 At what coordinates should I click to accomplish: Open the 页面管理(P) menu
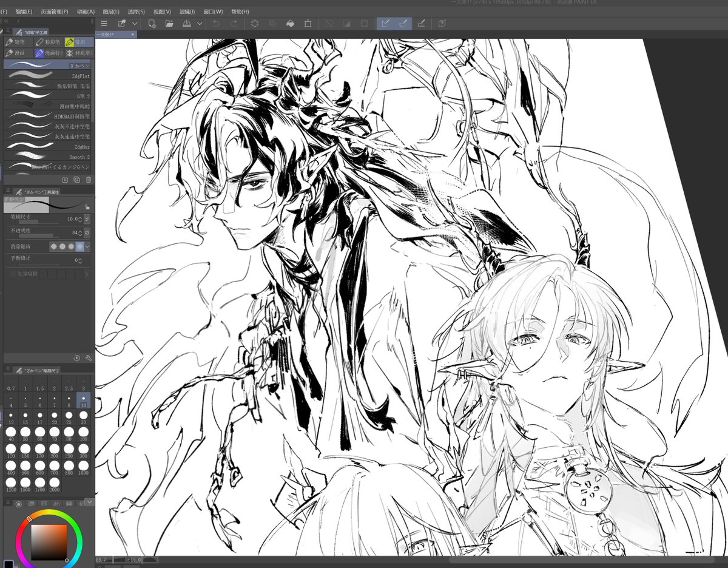(54, 12)
